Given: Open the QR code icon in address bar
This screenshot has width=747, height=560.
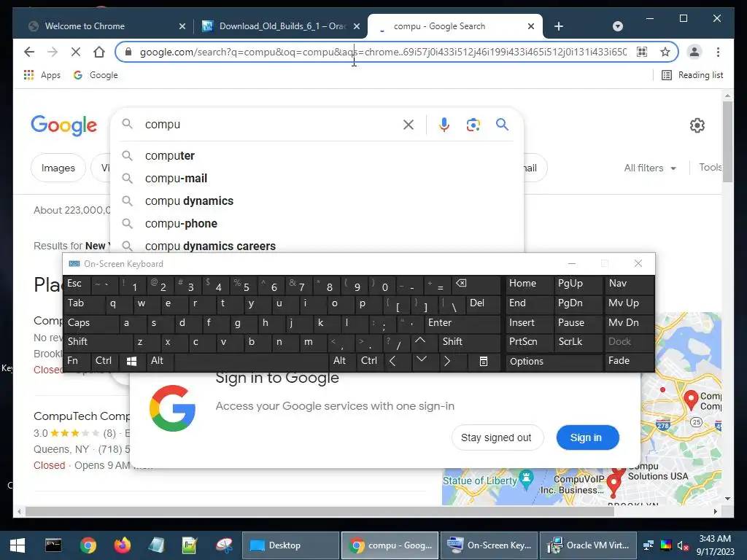Looking at the screenshot, I should 642,52.
